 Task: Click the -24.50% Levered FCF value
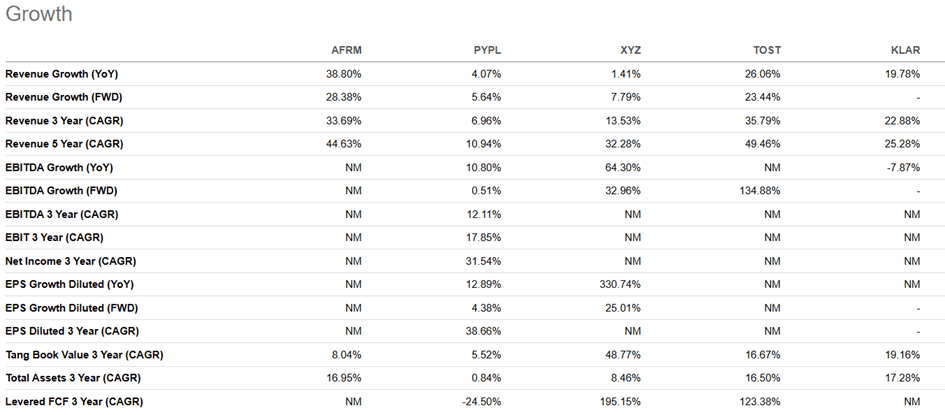[x=481, y=402]
